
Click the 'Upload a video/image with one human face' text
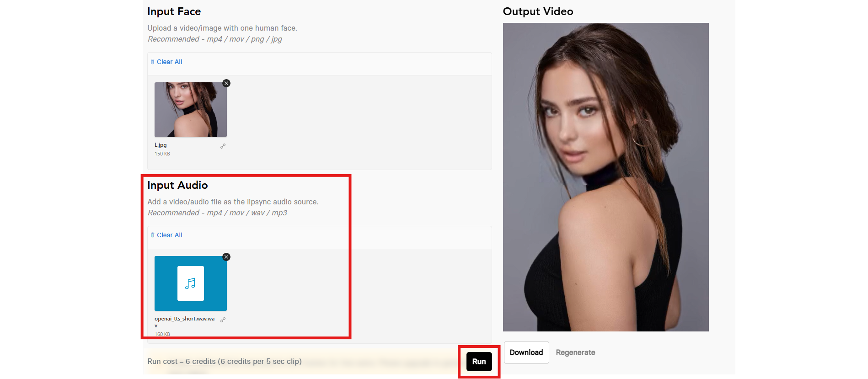[222, 28]
